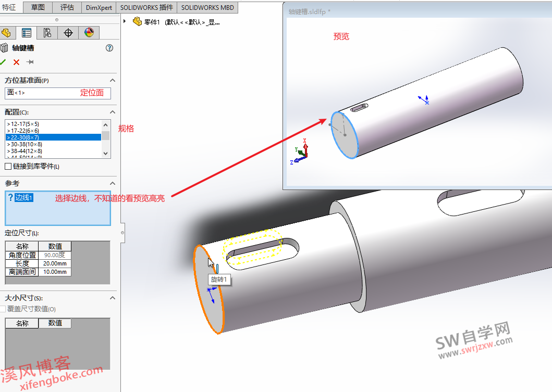
Task: Open the SOLIDWORKS MBD tab
Action: (x=208, y=7)
